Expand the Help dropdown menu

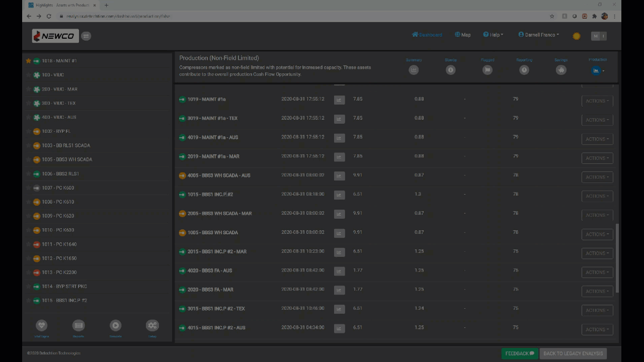493,35
